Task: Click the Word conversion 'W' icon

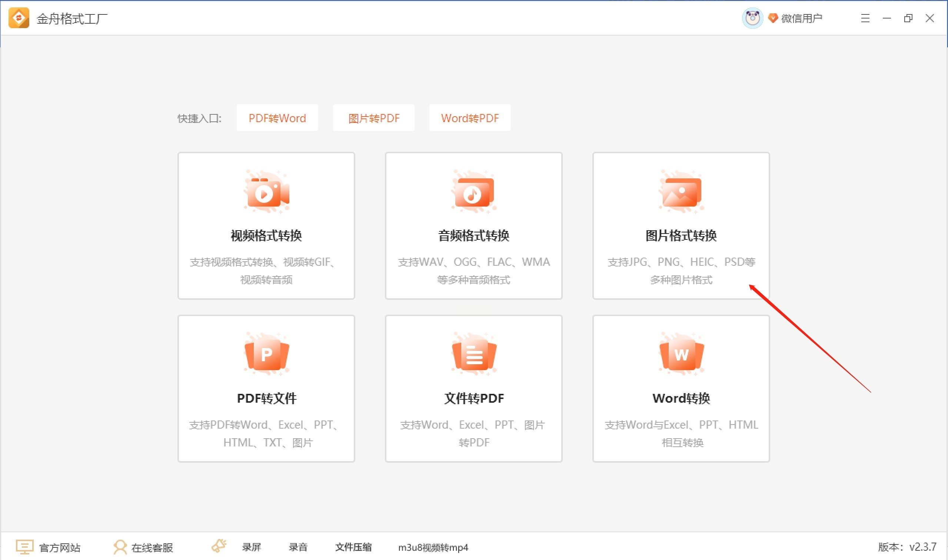Action: pyautogui.click(x=681, y=355)
